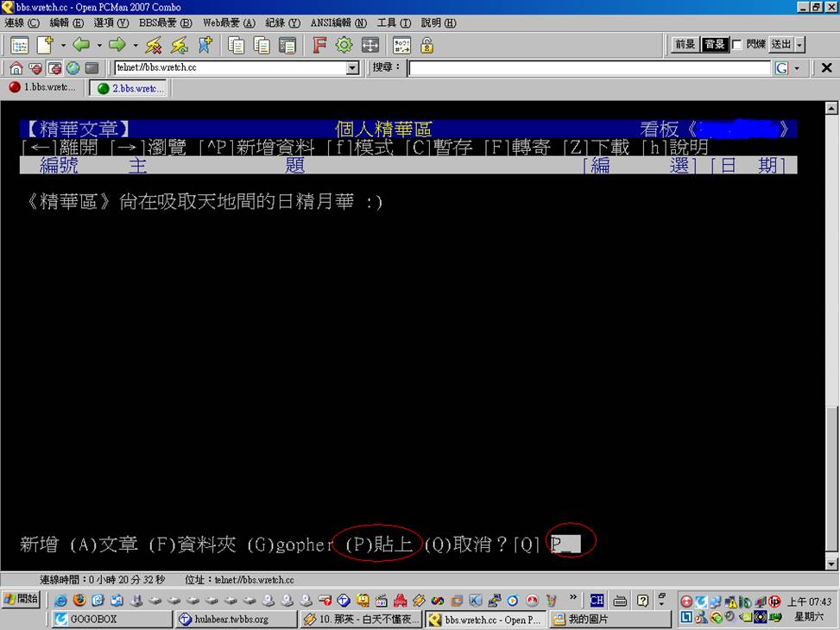
Task: Click the add-to-favorites star icon
Action: click(205, 45)
